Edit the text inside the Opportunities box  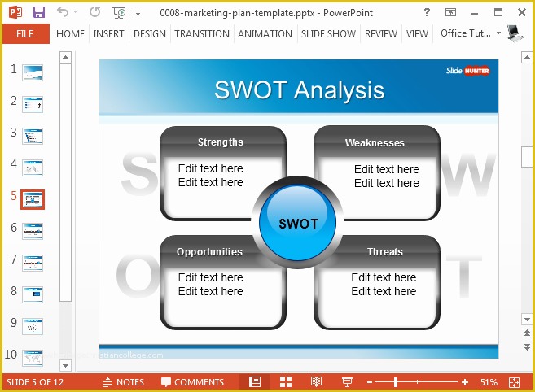(x=211, y=285)
